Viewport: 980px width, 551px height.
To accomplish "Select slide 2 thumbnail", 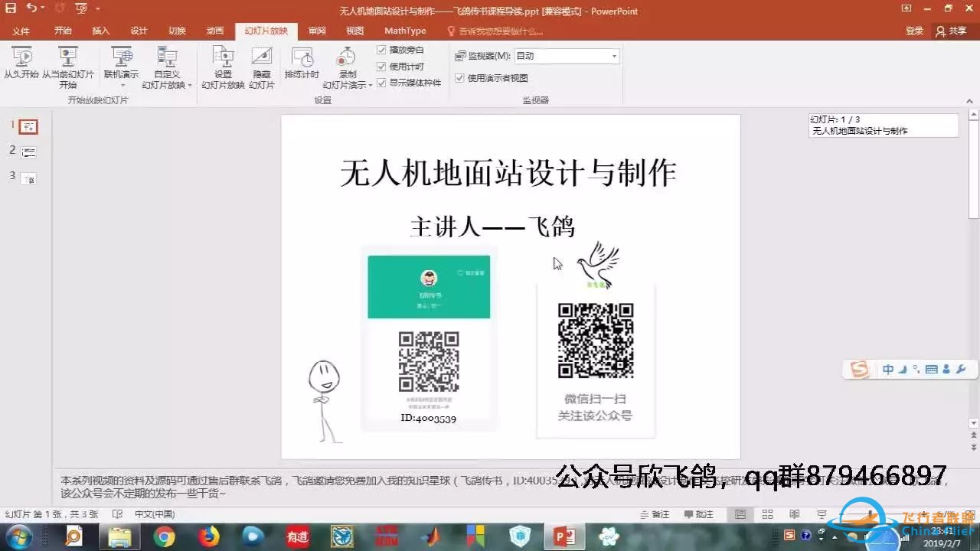I will click(x=28, y=152).
